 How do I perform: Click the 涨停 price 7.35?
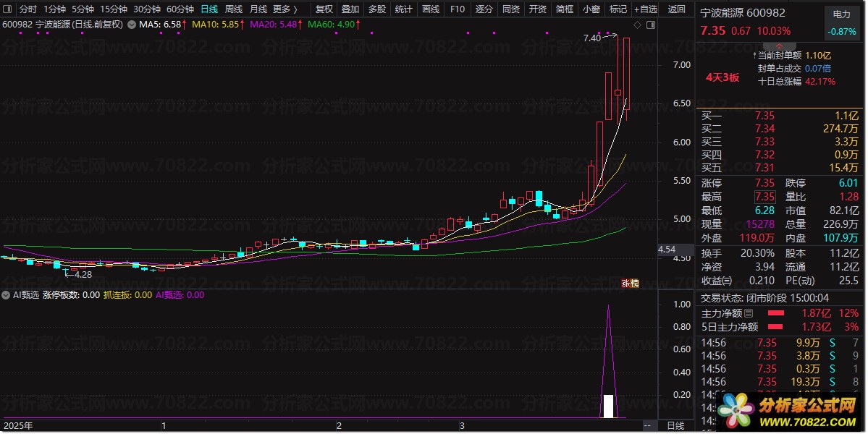pyautogui.click(x=764, y=183)
